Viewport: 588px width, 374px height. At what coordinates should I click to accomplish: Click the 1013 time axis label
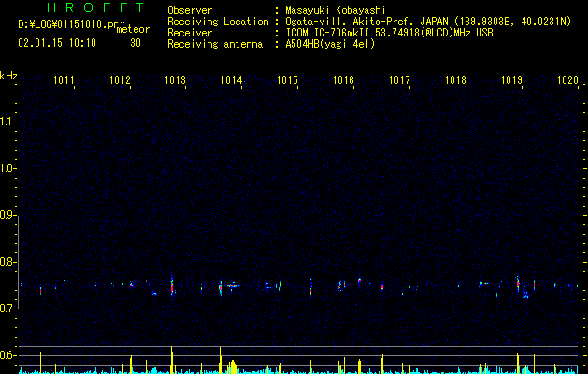176,80
